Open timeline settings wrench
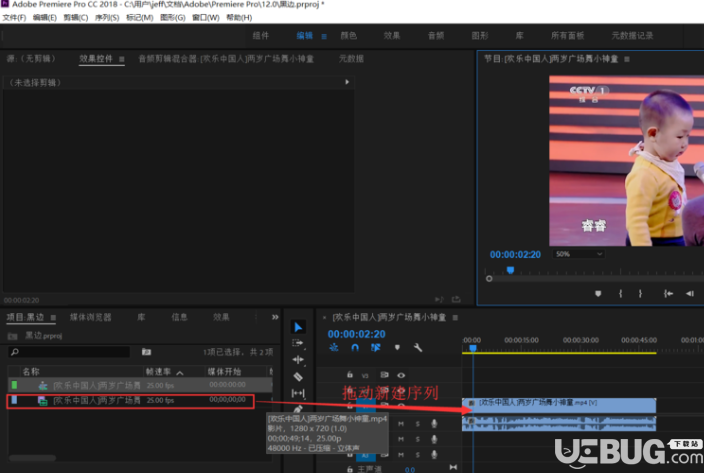 [x=418, y=347]
